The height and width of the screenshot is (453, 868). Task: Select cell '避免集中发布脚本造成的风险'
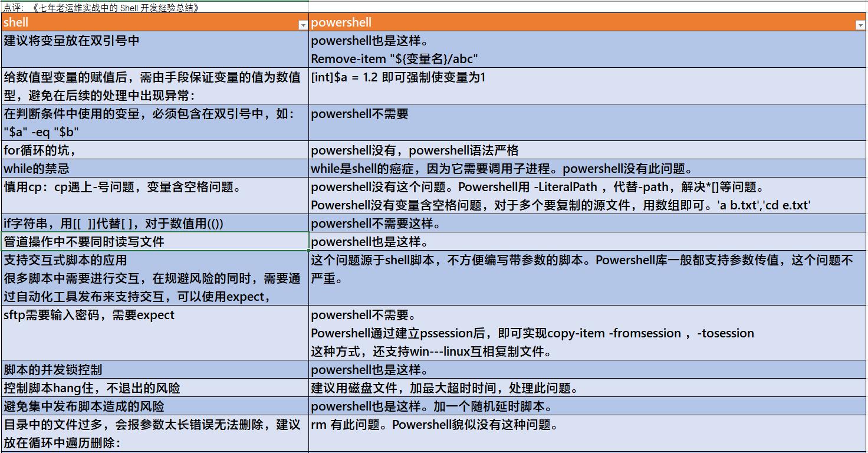[155, 406]
